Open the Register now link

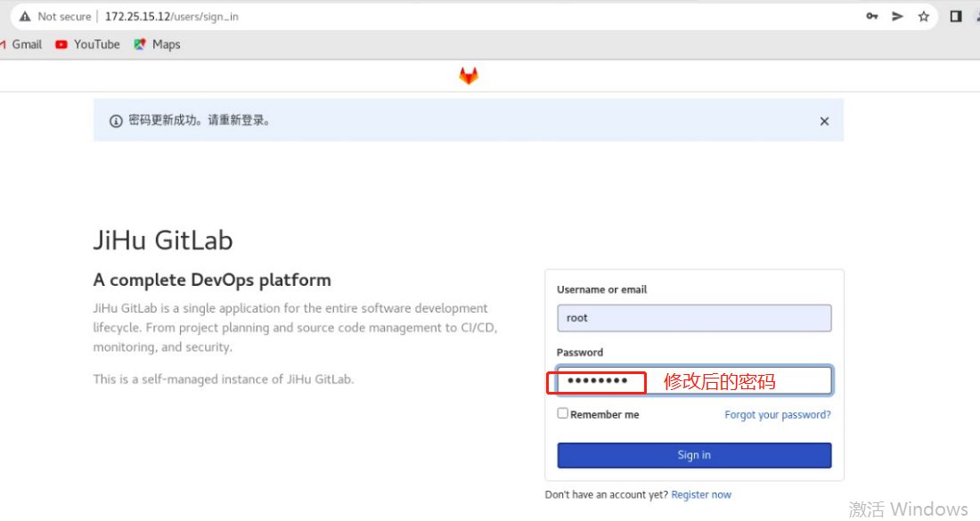(701, 495)
